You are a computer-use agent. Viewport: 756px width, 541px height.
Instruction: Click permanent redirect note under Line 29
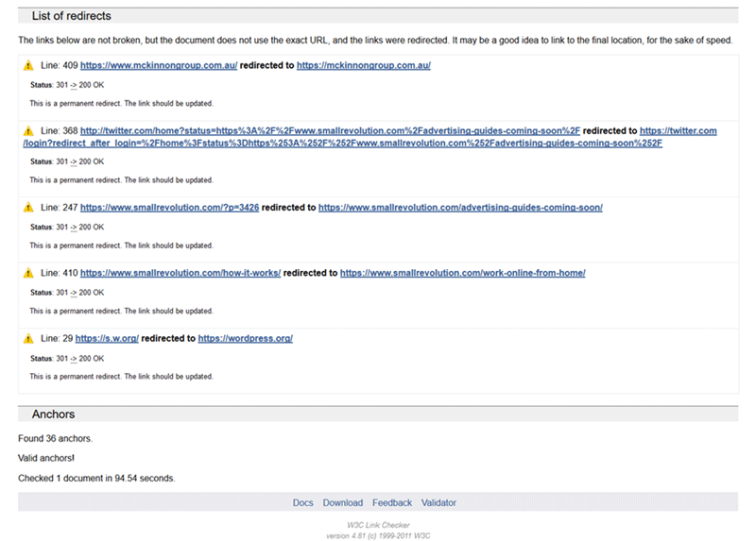122,377
